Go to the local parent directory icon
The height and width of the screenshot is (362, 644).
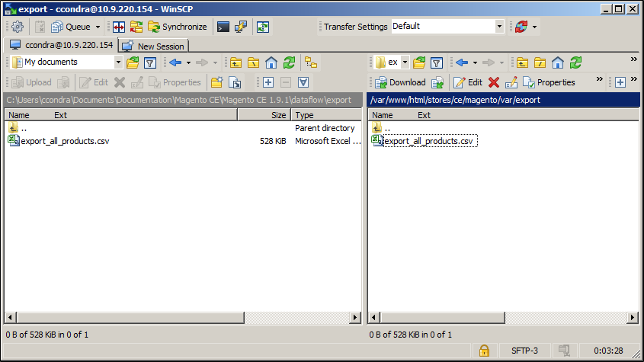(x=235, y=62)
